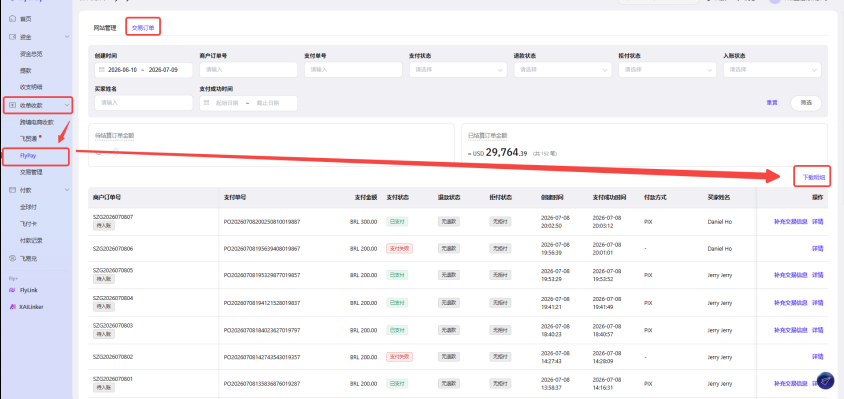844x399 pixels.
Task: Click 支付失败 status of order SZG2026070806
Action: coord(399,249)
